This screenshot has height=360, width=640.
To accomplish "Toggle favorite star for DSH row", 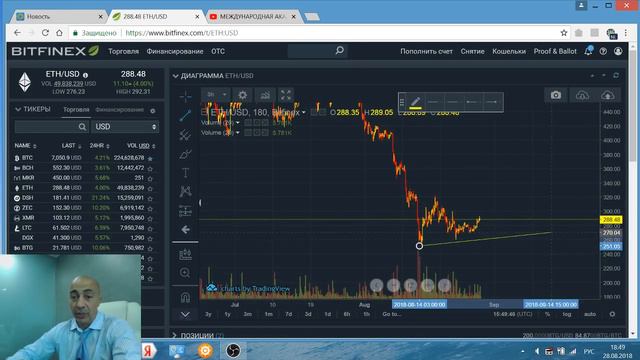I will click(150, 198).
